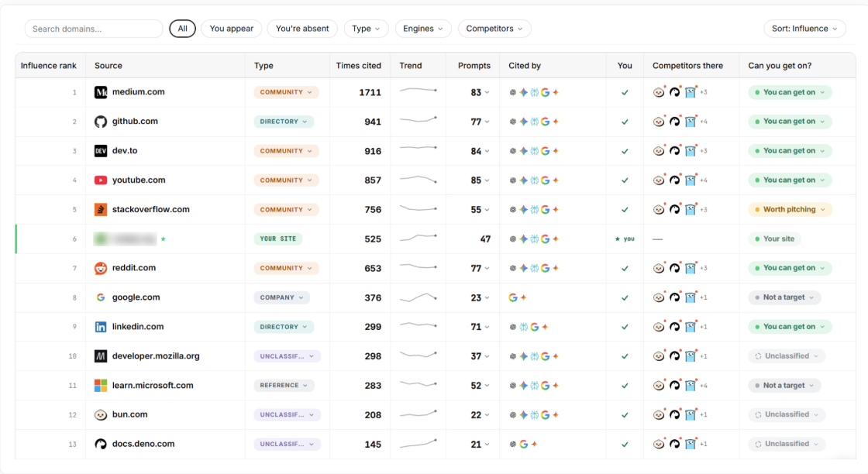Click the Your site status pill
868x474 pixels.
(775, 239)
